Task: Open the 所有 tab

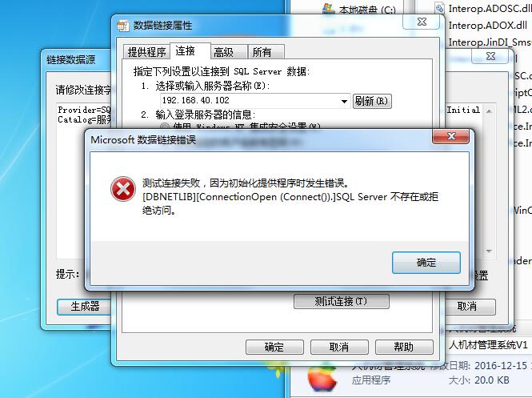Action: (x=262, y=52)
